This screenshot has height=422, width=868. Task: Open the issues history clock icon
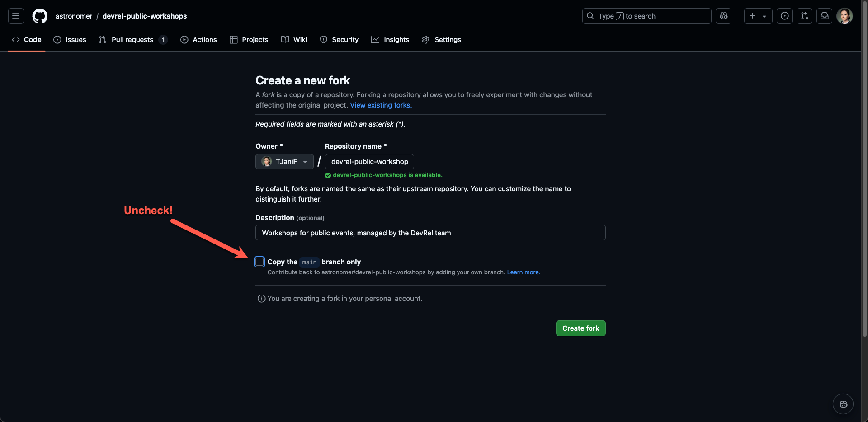coord(784,16)
